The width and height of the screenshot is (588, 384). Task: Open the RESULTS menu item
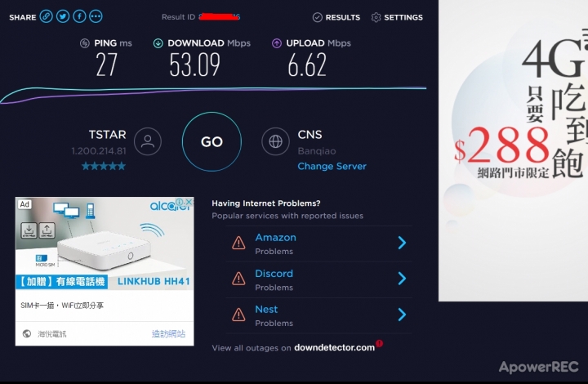click(x=336, y=17)
